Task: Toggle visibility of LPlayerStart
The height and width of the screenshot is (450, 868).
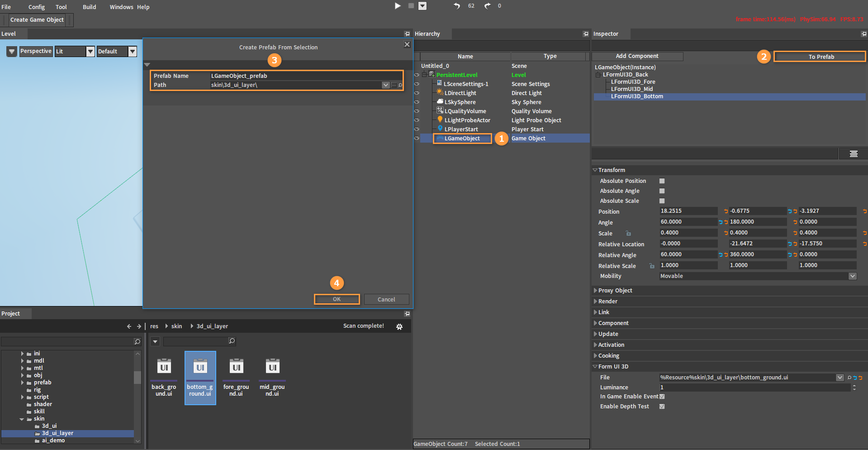Action: click(417, 129)
